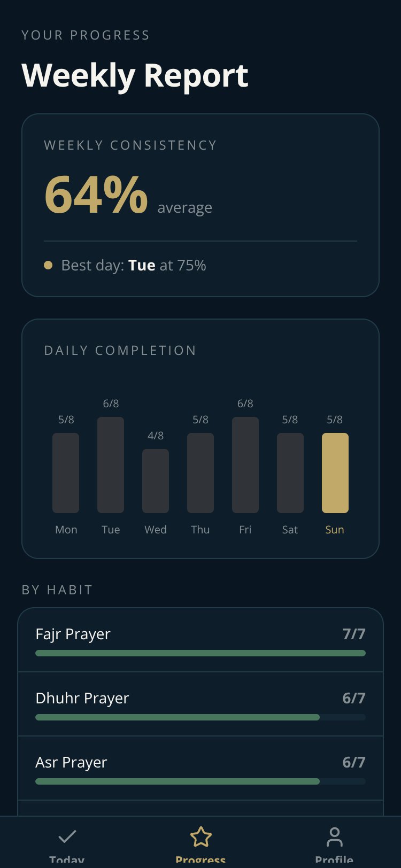Click the Dhuhr Prayer progress bar

tap(200, 717)
